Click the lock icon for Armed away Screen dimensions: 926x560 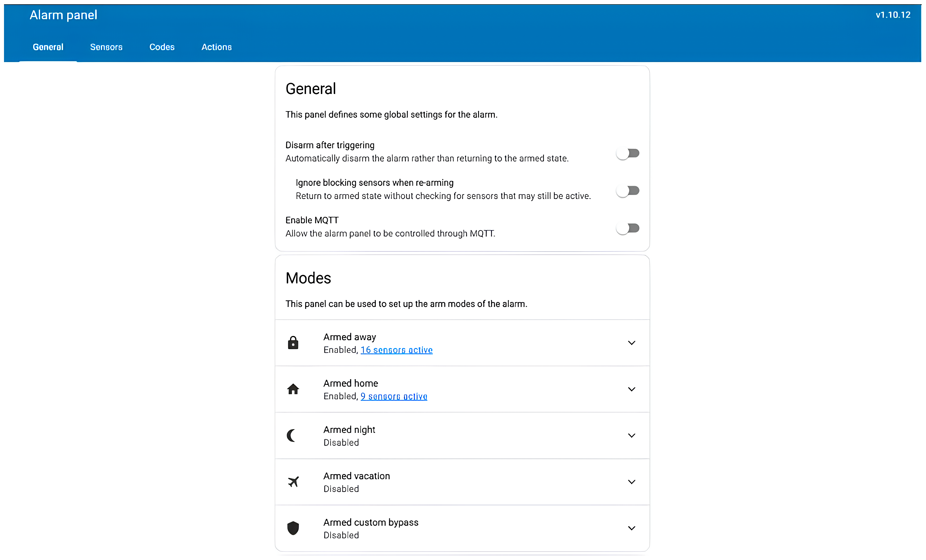click(x=293, y=343)
